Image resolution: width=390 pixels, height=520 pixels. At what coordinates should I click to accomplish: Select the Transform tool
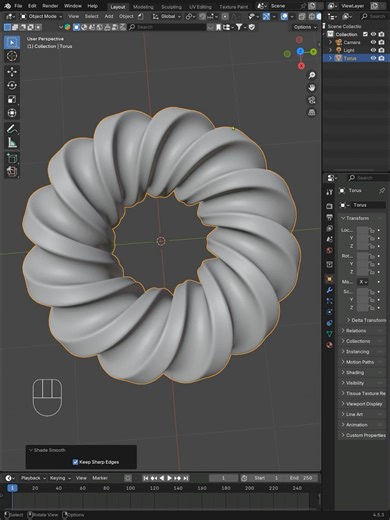[x=12, y=113]
